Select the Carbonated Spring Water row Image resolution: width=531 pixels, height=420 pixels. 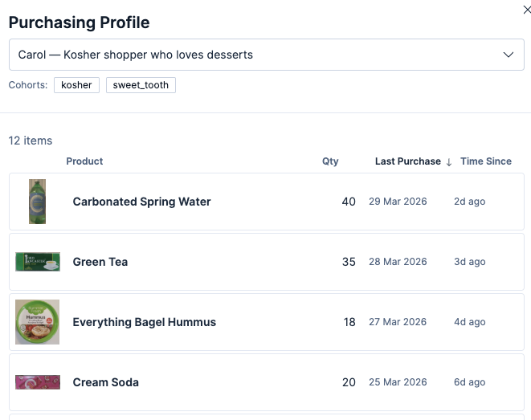[x=267, y=202]
